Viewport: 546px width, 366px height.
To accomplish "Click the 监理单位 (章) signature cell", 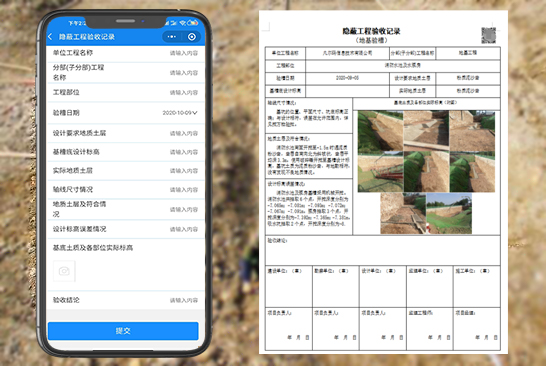I will 430,287.
